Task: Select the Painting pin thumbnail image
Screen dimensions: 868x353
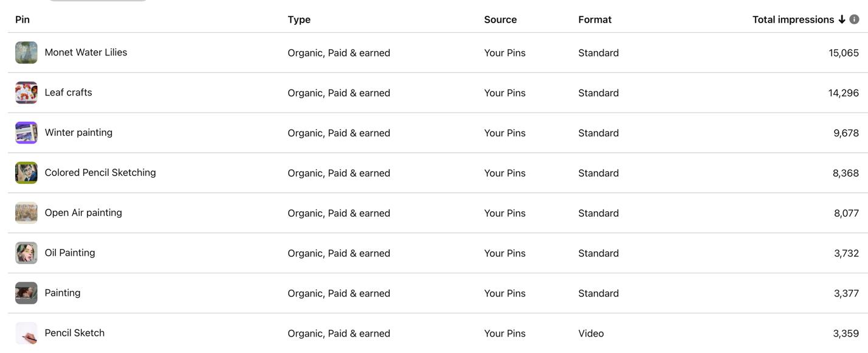Action: (26, 293)
